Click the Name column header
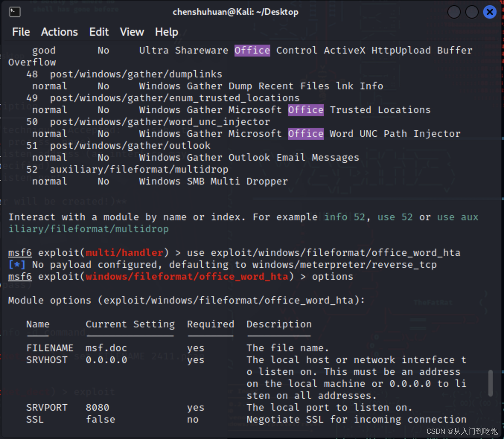The width and height of the screenshot is (504, 439). click(38, 324)
